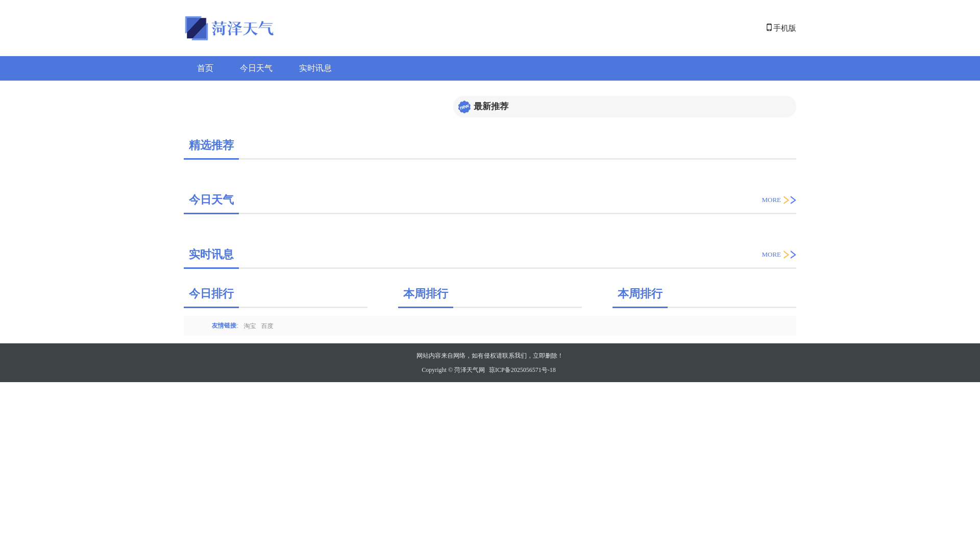Open the 实时讯息 navigation tab

(x=315, y=68)
